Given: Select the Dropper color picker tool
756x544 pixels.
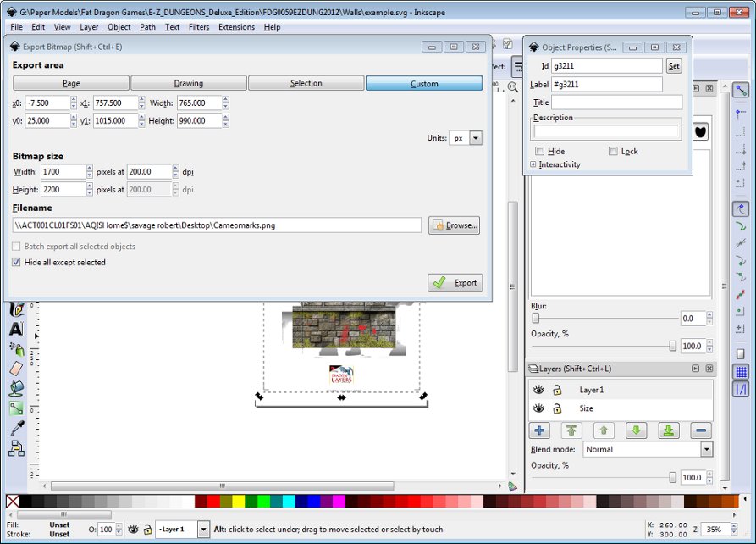Looking at the screenshot, I should 15,429.
